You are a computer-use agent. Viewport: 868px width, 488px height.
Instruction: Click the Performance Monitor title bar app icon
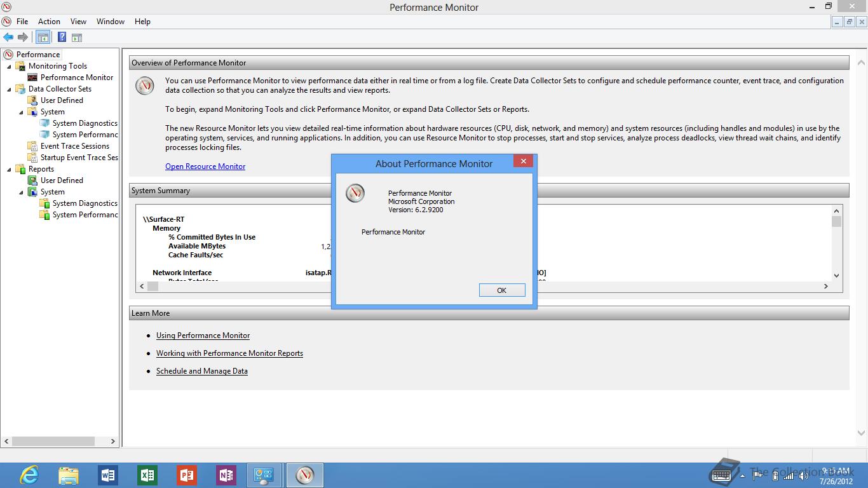pyautogui.click(x=6, y=7)
